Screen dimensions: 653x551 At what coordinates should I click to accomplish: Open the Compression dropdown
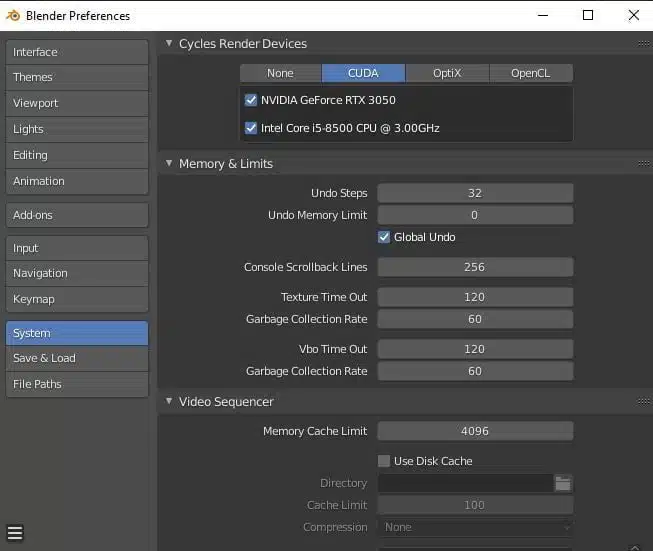[x=475, y=527]
